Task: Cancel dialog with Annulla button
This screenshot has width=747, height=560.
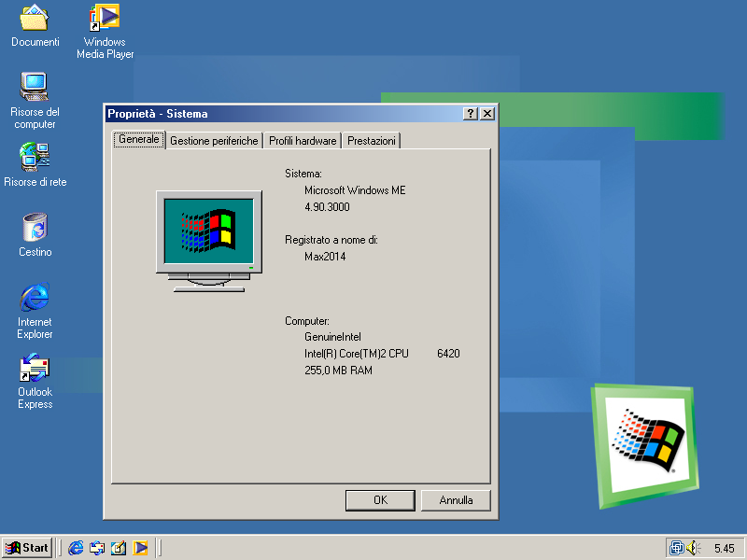Action: click(x=456, y=500)
